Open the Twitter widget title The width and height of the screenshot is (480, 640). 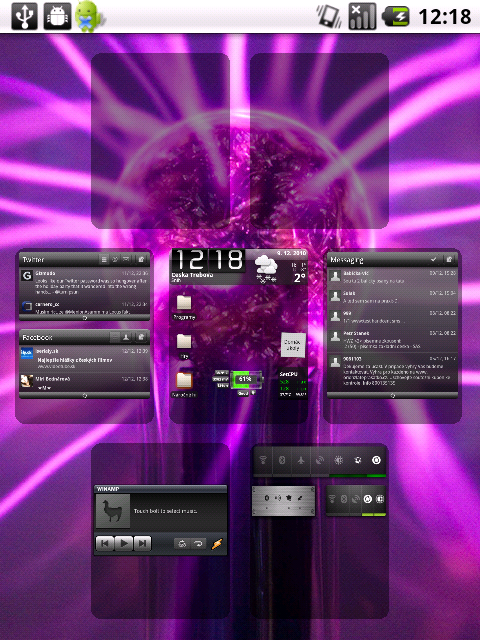coord(33,260)
